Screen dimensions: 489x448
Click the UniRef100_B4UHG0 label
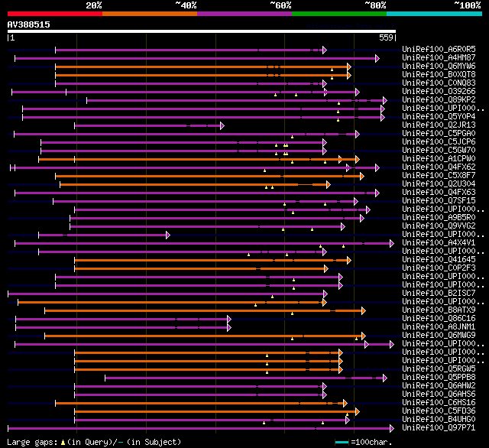pyautogui.click(x=439, y=420)
